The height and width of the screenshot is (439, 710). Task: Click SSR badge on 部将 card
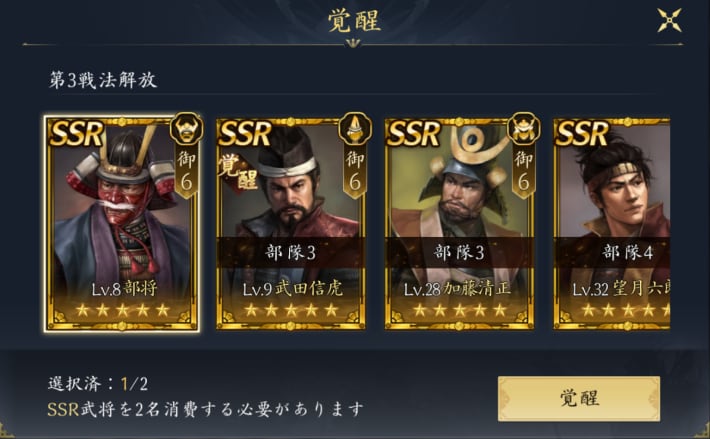77,134
